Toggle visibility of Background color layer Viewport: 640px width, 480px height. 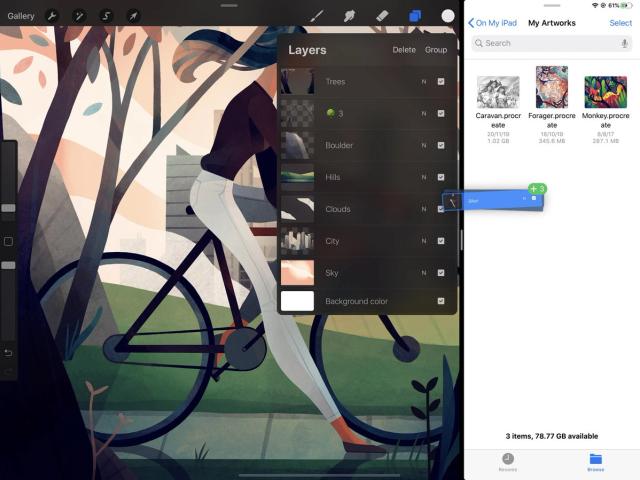441,301
